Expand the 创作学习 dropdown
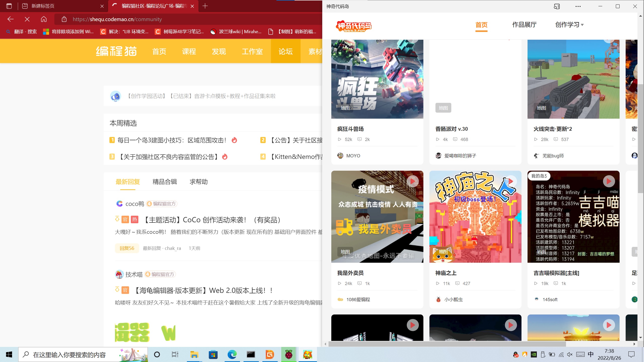Screen dimensions: 644x362 pos(570,25)
